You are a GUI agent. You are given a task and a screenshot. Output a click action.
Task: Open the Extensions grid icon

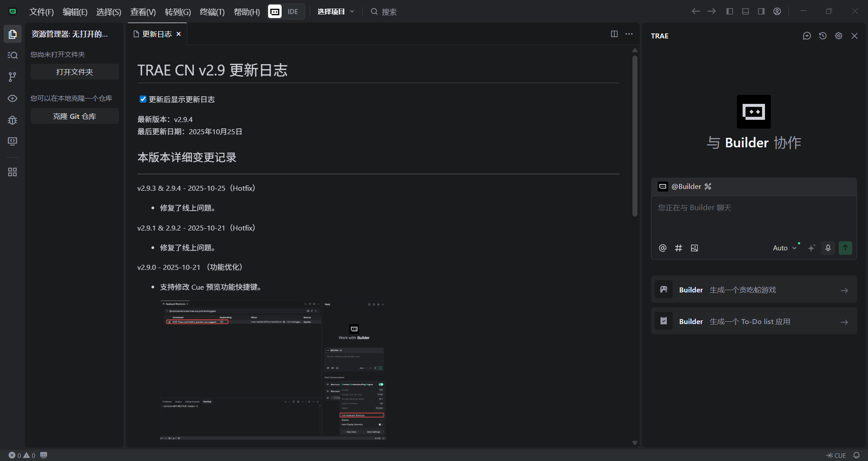coord(13,172)
